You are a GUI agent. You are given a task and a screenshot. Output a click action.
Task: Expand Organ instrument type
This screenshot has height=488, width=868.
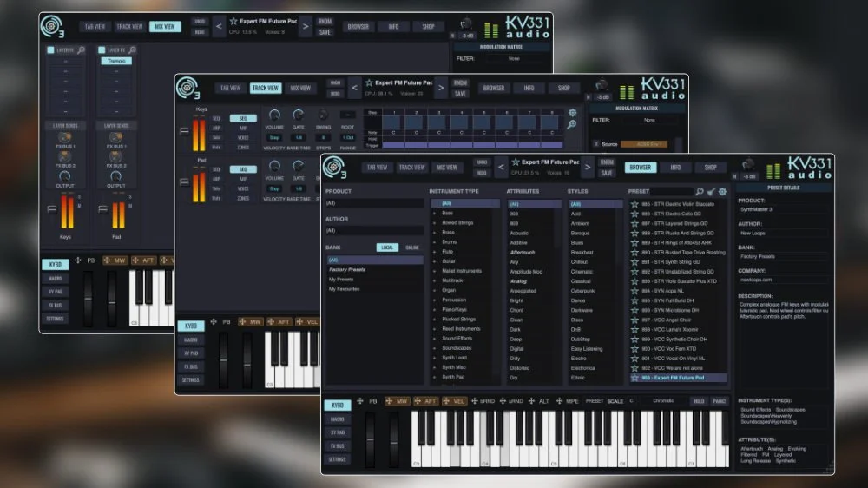pos(435,290)
